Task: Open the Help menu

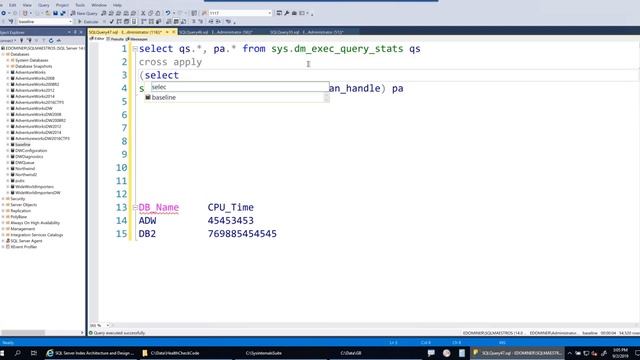Action: coord(117,5)
